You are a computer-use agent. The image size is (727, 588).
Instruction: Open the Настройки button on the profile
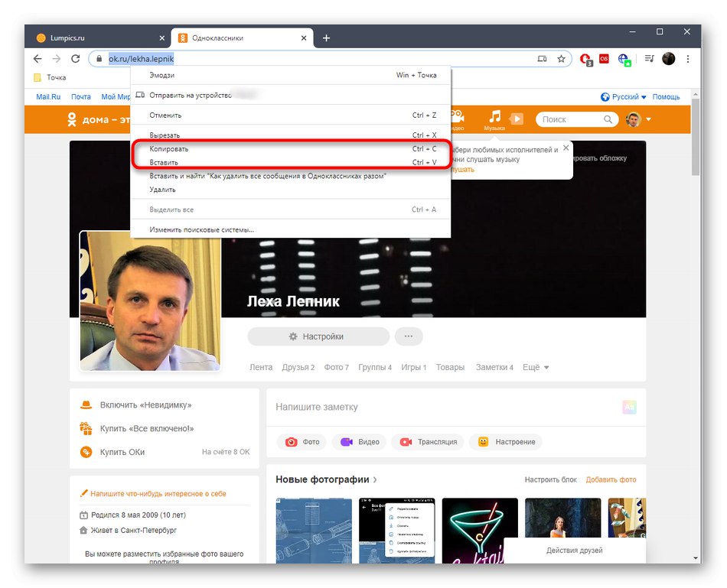point(316,336)
